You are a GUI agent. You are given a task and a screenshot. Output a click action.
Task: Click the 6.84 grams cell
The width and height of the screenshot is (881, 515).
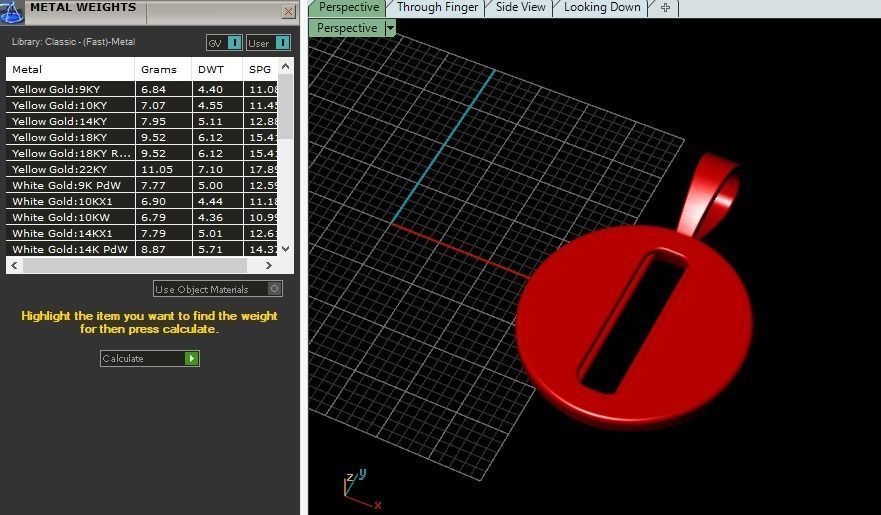[163, 89]
